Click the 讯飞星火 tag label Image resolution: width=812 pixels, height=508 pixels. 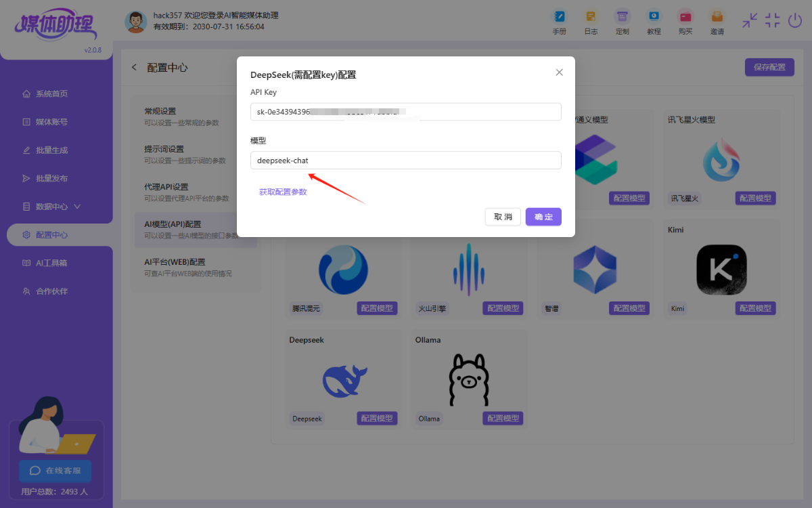click(x=684, y=198)
